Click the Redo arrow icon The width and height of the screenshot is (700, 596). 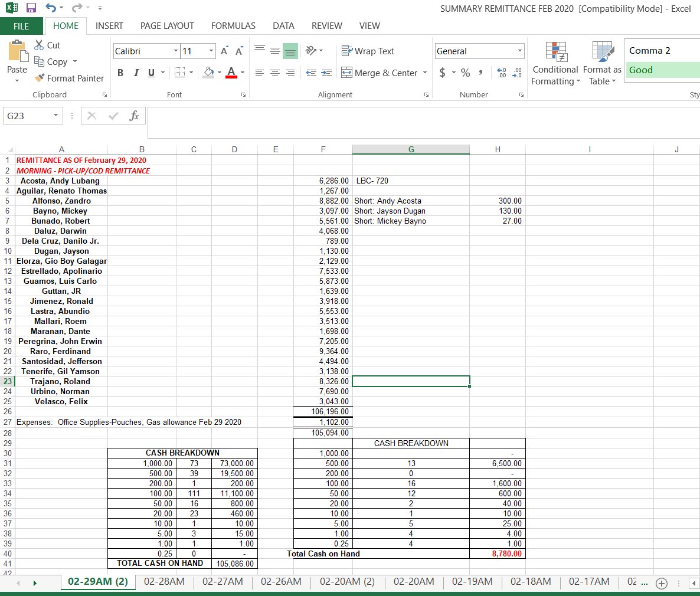[x=77, y=8]
